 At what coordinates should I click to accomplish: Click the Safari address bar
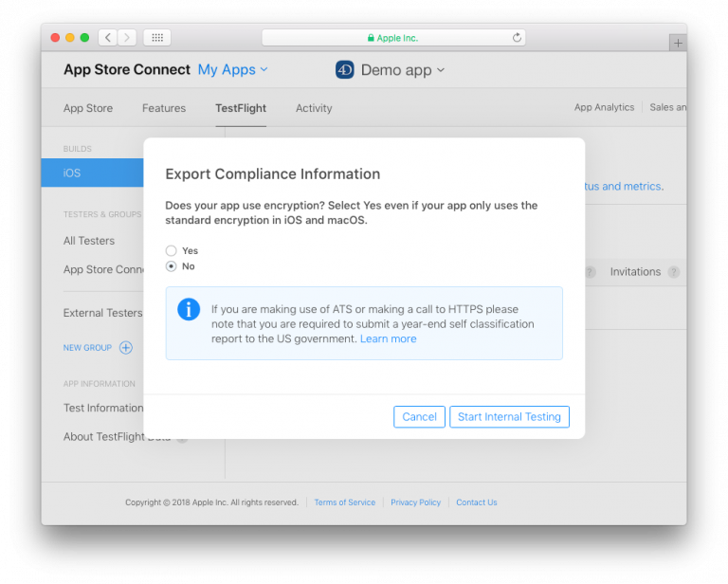pos(393,38)
